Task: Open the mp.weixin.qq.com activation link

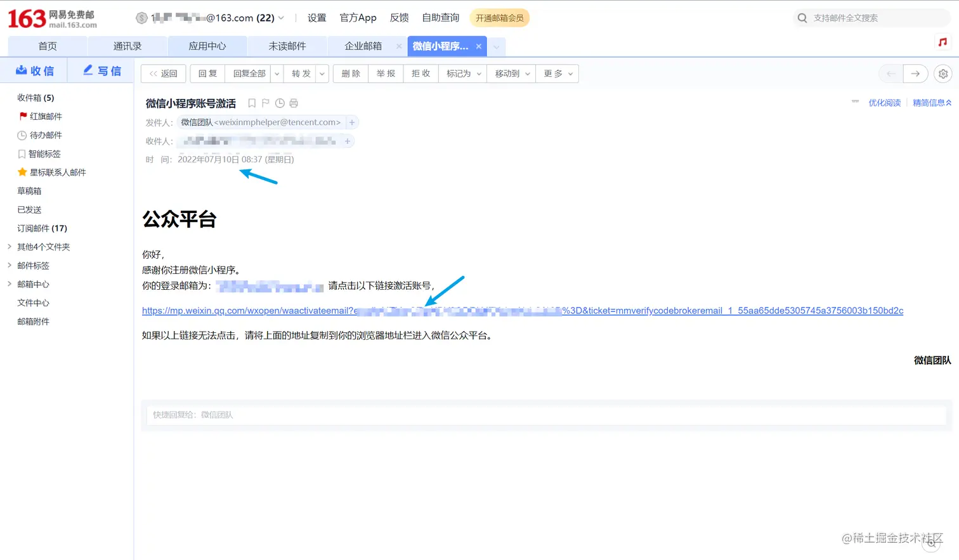Action: pos(523,311)
